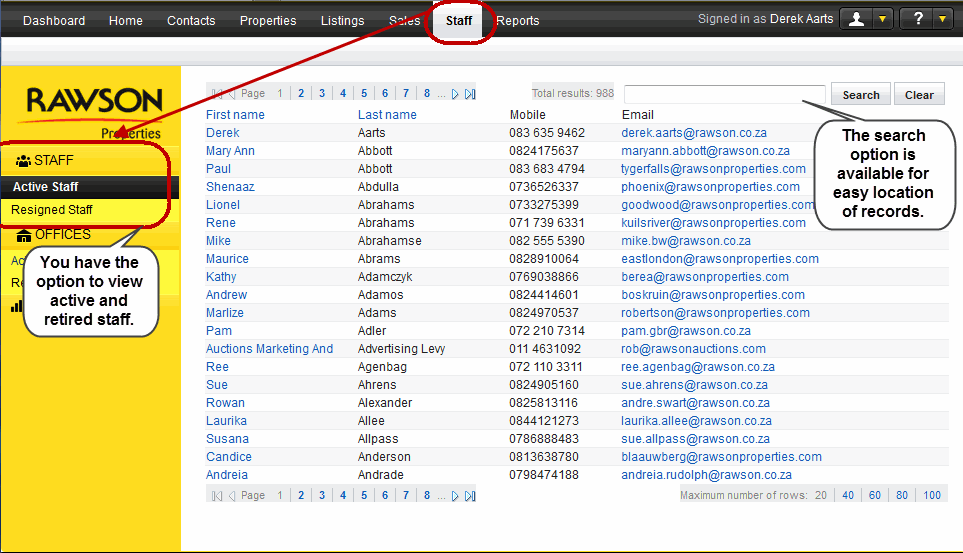963x553 pixels.
Task: Click next page arrow in bottom pager
Action: click(x=455, y=496)
